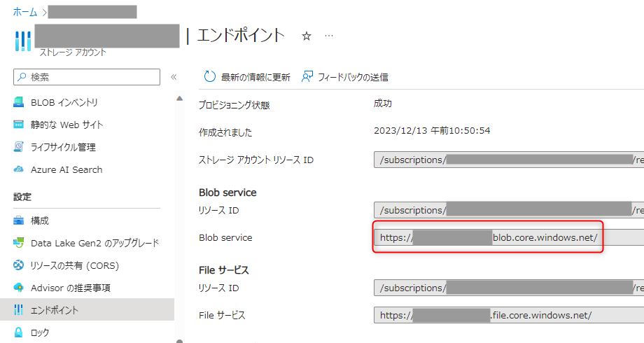
Task: Click the 最新の情報に更新 refresh icon
Action: point(209,76)
